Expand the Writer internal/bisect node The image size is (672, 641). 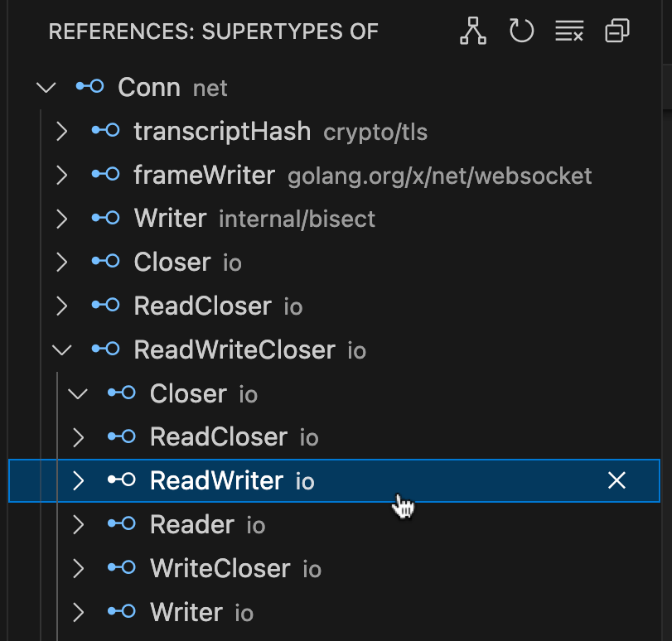61,218
